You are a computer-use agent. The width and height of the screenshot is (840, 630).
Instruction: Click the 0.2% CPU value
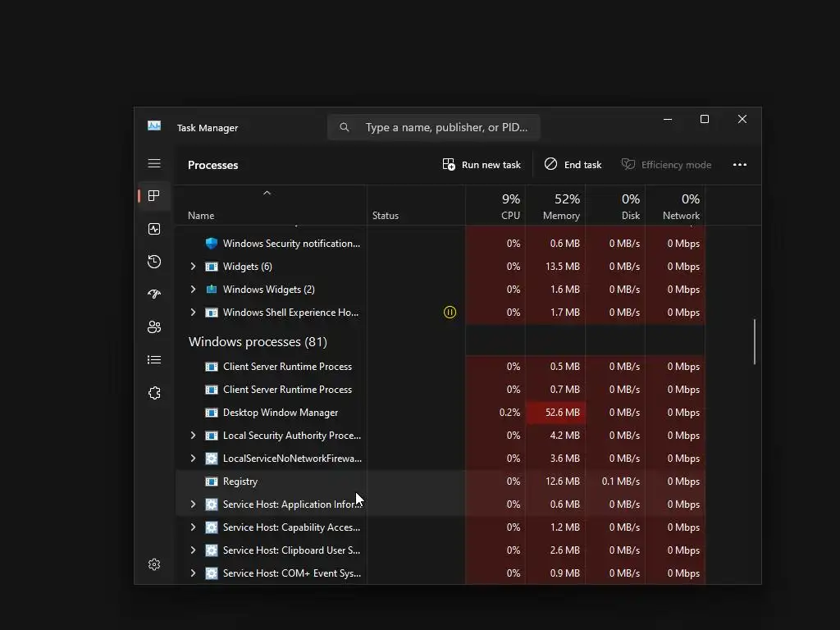tap(509, 413)
